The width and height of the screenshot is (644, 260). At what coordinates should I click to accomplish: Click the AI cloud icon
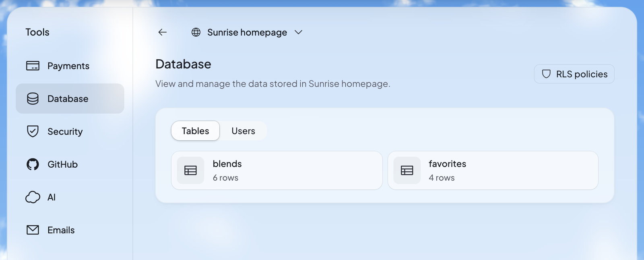click(x=33, y=197)
